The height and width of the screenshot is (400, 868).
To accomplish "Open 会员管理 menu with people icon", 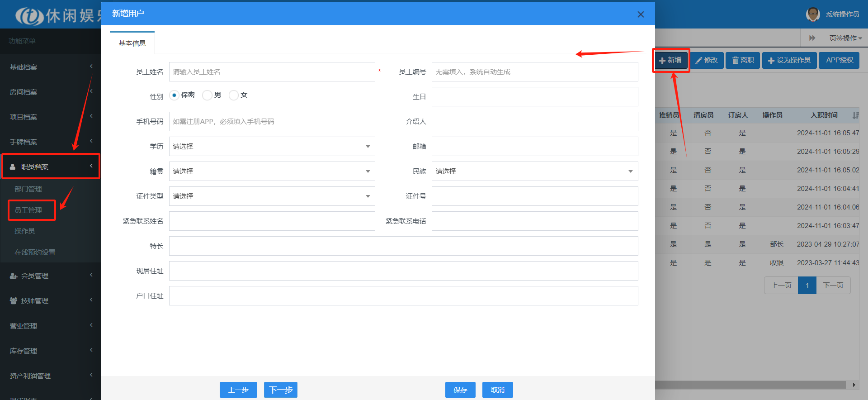I will coord(50,276).
